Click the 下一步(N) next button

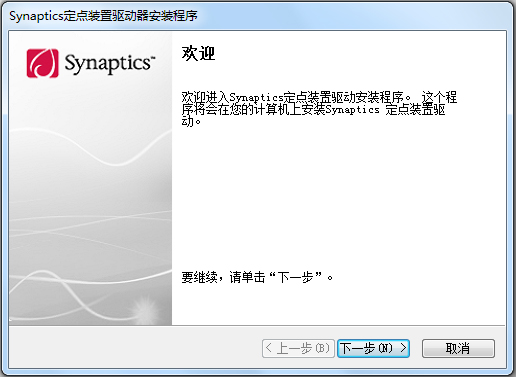(x=373, y=349)
